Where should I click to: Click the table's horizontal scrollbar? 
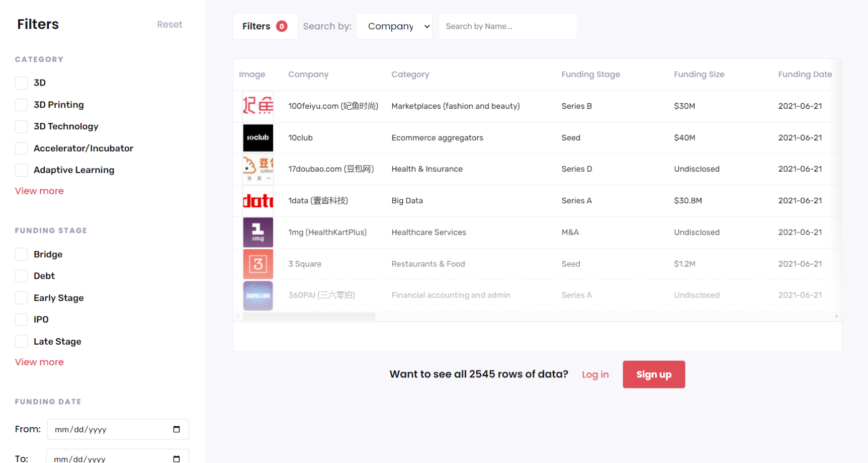click(309, 316)
